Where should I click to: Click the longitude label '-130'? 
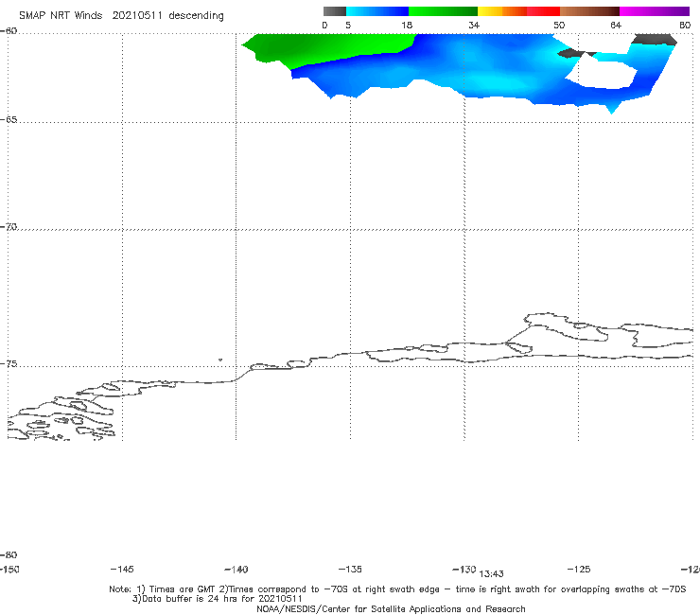click(x=464, y=570)
